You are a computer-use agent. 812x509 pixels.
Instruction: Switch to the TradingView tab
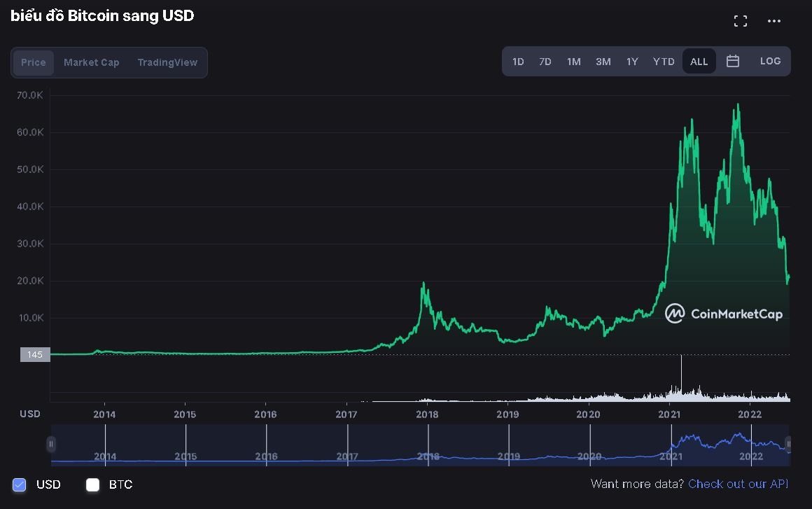click(167, 62)
